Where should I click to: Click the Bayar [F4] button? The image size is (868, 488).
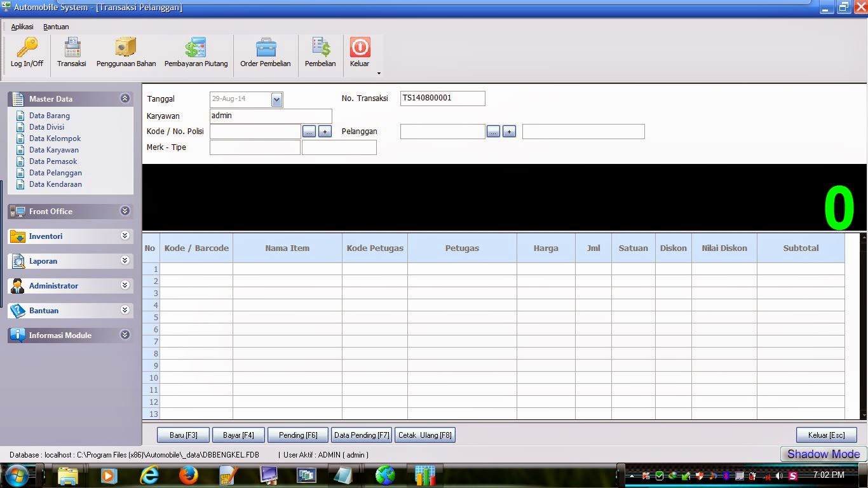pyautogui.click(x=238, y=435)
